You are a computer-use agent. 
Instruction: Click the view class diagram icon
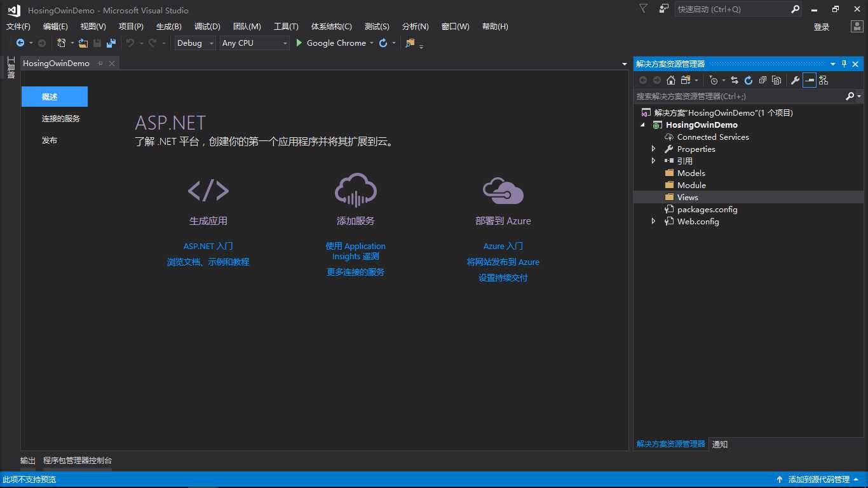point(824,80)
